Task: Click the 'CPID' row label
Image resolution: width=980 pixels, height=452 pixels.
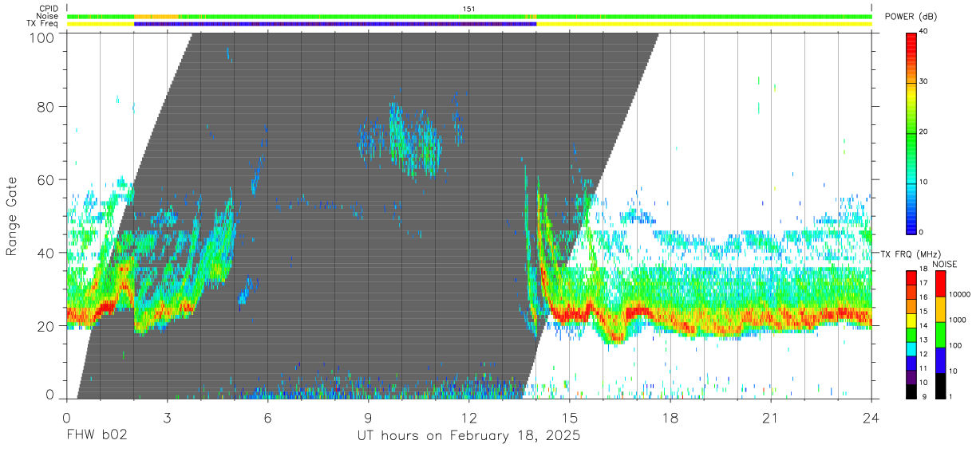Action: [x=49, y=9]
